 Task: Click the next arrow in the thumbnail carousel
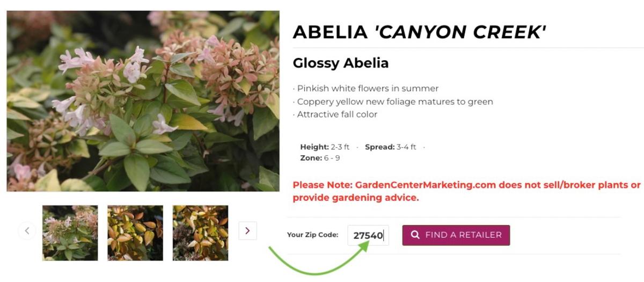pyautogui.click(x=247, y=230)
